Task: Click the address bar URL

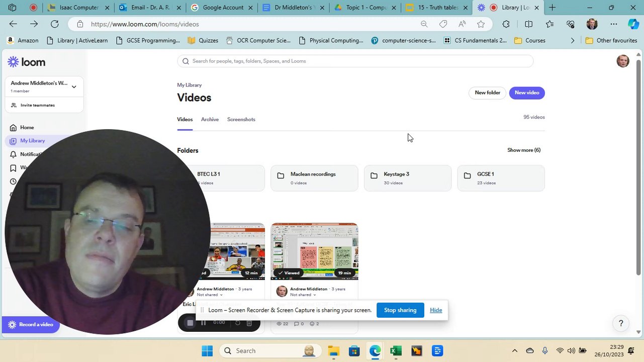Action: click(x=145, y=24)
